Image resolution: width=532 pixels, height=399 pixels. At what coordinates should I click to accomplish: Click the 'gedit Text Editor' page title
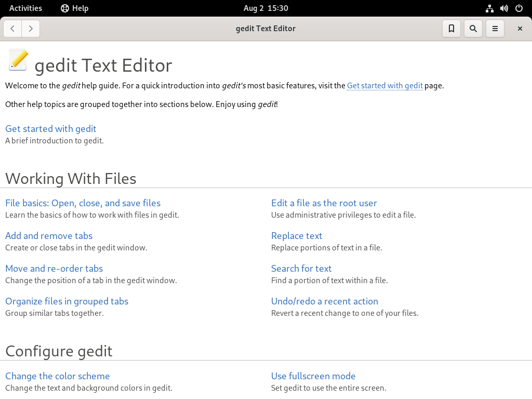[103, 65]
